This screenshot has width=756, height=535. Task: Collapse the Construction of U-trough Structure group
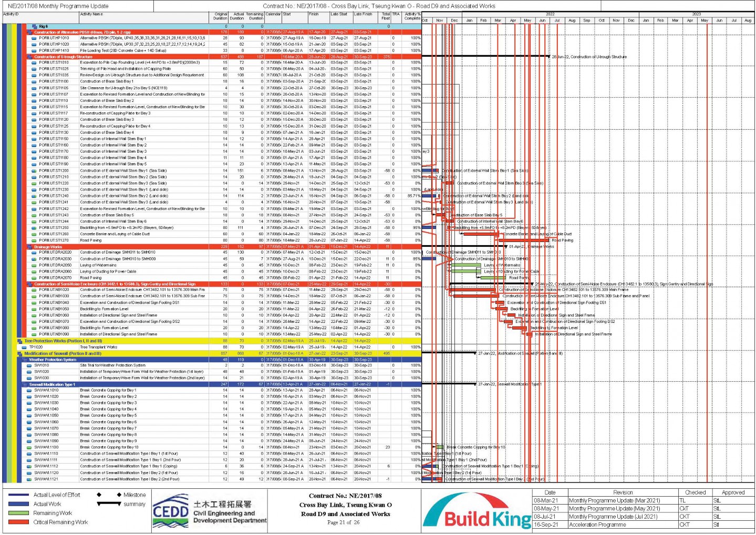coord(30,57)
